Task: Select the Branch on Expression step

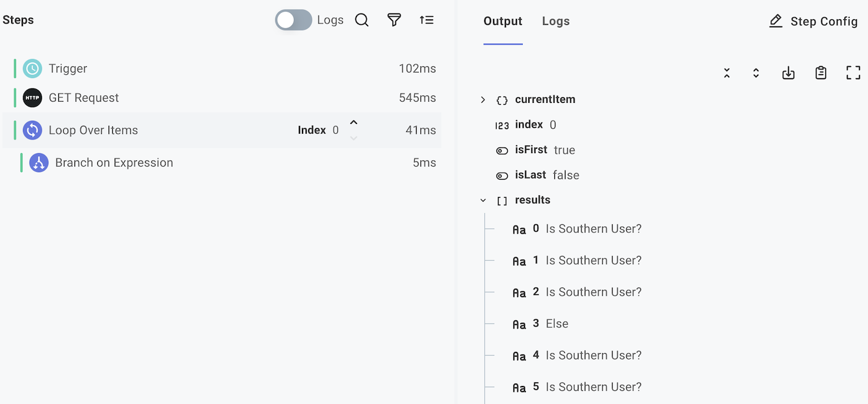Action: click(x=113, y=162)
